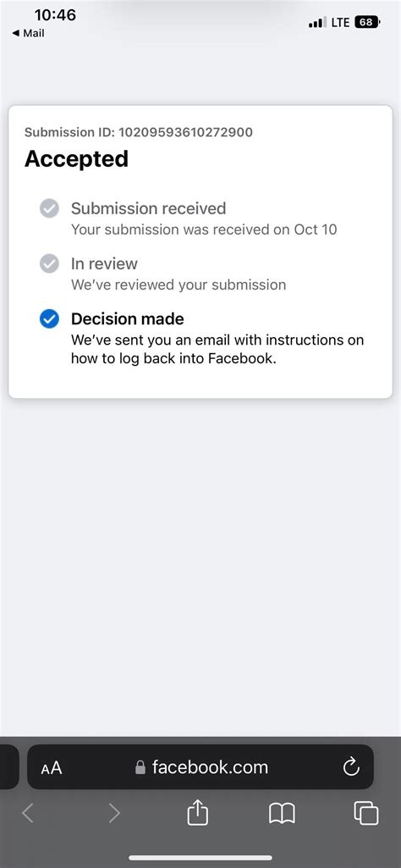Return to Mail via the back link
The height and width of the screenshot is (868, 401).
coord(28,33)
